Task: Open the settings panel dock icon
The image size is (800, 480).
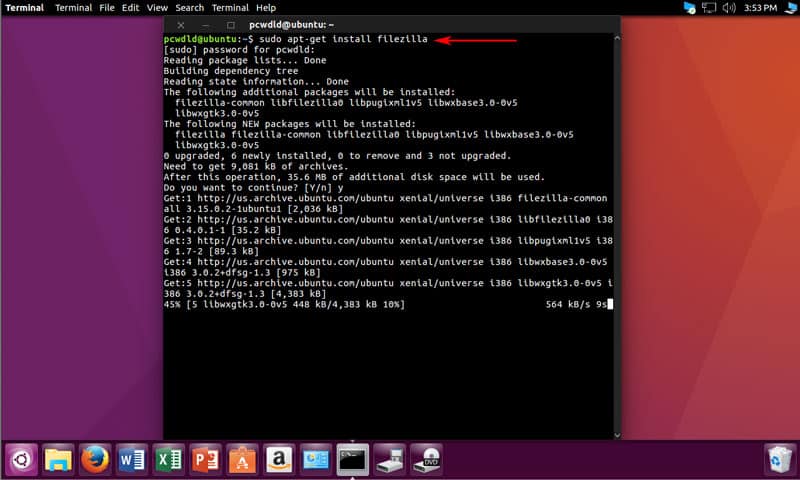Action: (x=316, y=460)
